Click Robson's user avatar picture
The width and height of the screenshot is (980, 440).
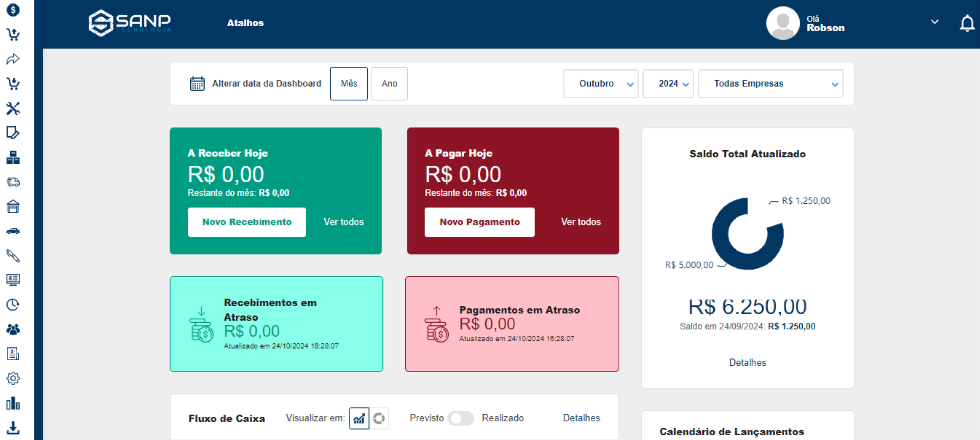pyautogui.click(x=783, y=23)
